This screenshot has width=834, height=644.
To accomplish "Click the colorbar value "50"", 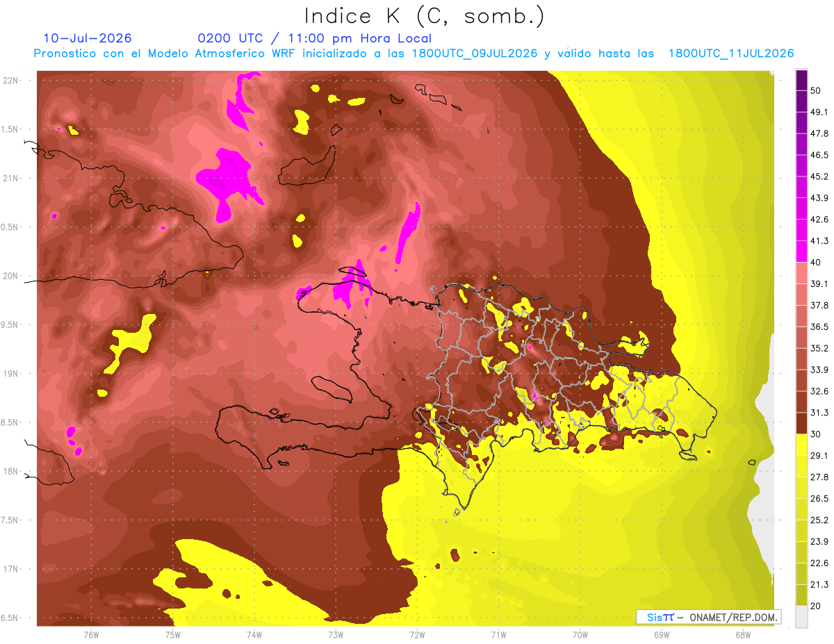I will (x=815, y=91).
